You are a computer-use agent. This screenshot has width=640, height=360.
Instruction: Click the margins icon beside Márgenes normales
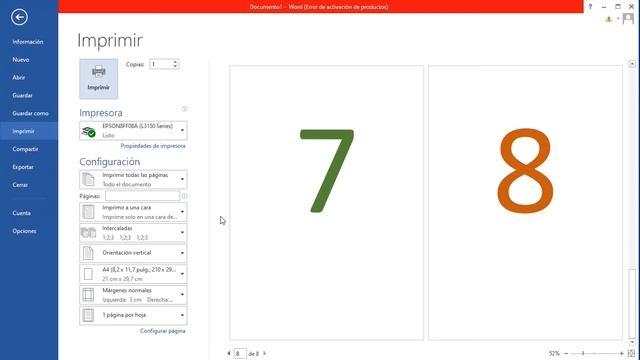(88, 295)
